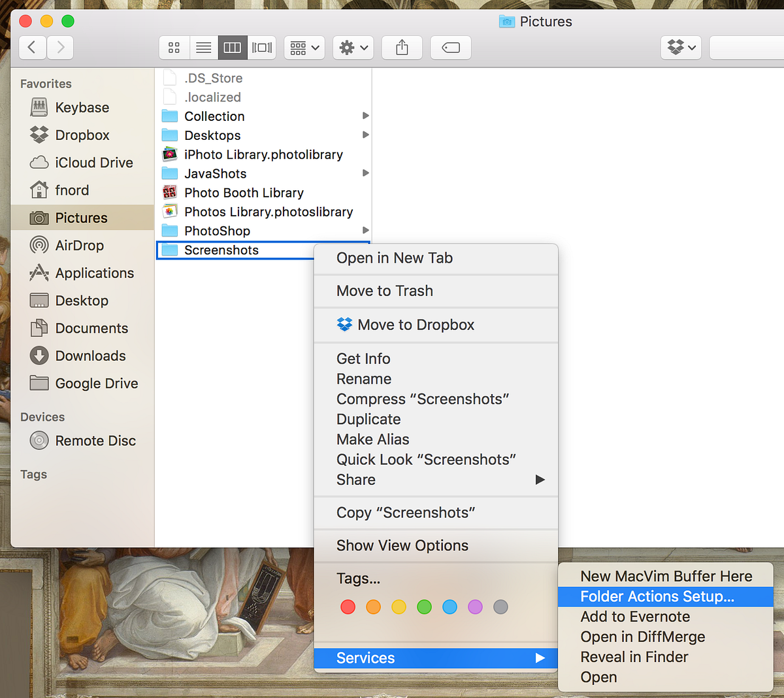Image resolution: width=784 pixels, height=698 pixels.
Task: Open the action gear dropdown
Action: tap(353, 47)
